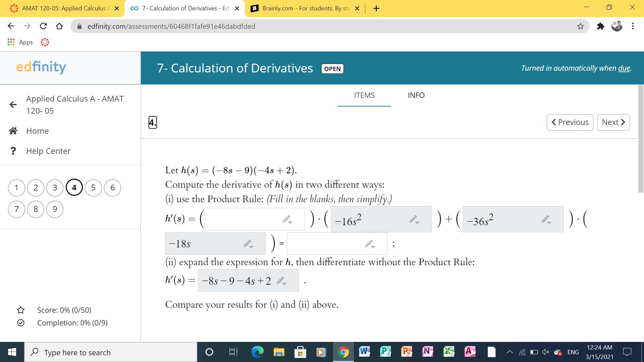This screenshot has height=362, width=644.
Task: Open the Apps grid in bookmarks bar
Action: click(11, 42)
